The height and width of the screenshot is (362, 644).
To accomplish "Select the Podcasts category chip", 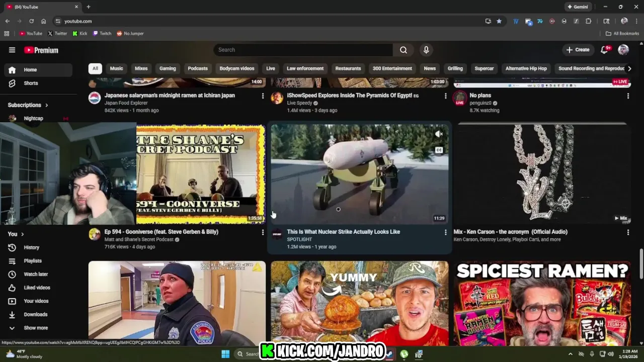I will pos(198,68).
